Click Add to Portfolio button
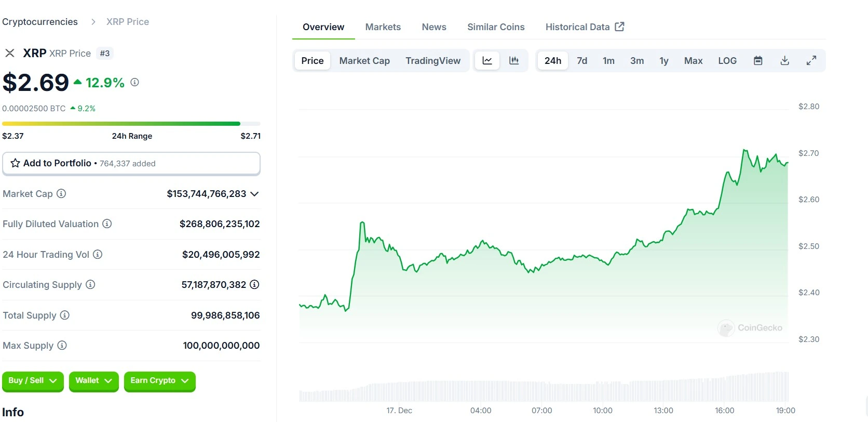Image resolution: width=868 pixels, height=422 pixels. tap(131, 163)
